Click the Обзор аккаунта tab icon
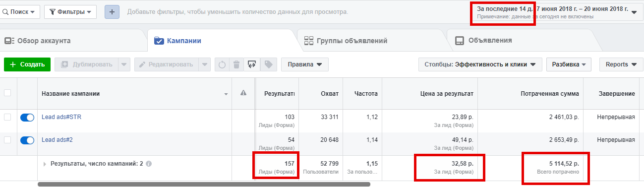Screen dimensions: 644x187 pos(9,41)
